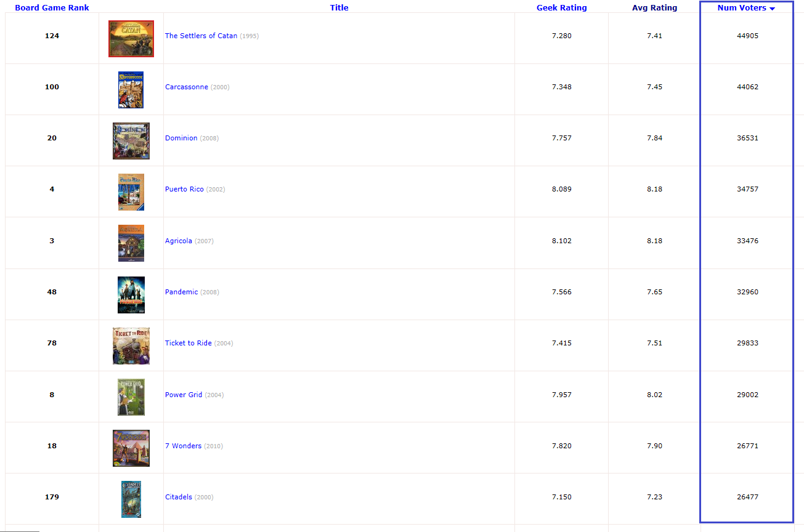The image size is (804, 532).
Task: Select rank 18 in the 7 Wonders row
Action: point(52,446)
